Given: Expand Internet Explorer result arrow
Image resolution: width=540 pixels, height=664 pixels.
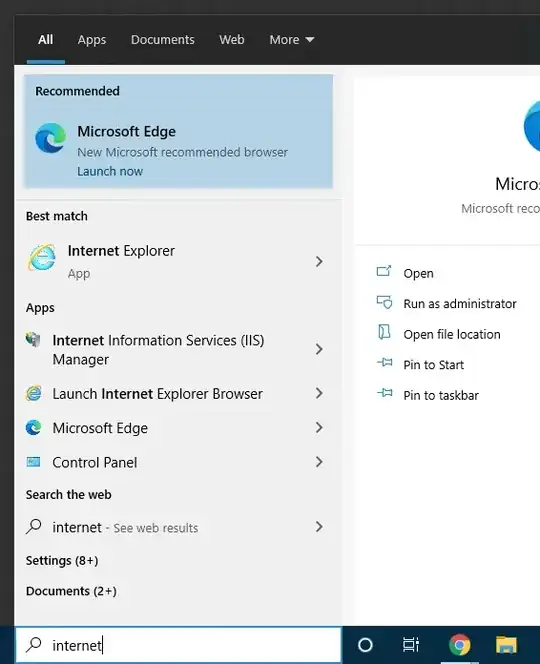Looking at the screenshot, I should (x=319, y=262).
